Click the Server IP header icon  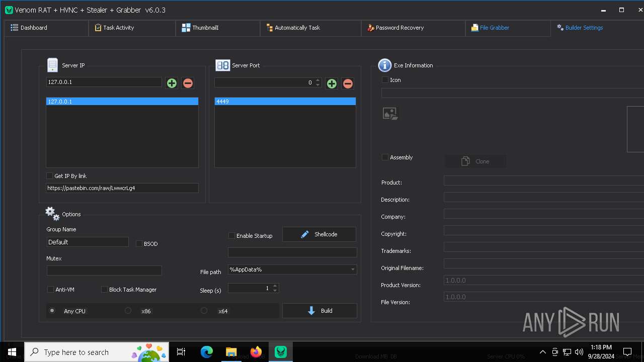coord(52,65)
